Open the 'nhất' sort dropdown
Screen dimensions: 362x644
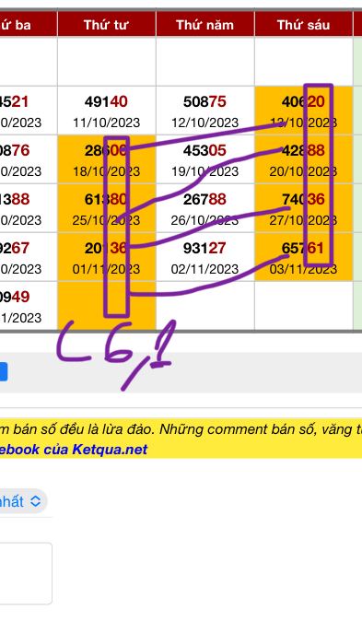(23, 501)
